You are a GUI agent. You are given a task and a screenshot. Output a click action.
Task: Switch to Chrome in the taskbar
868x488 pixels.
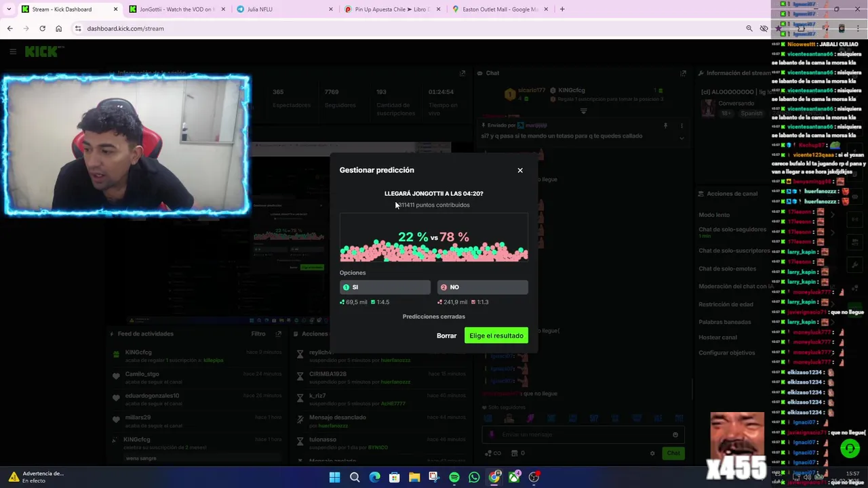494,477
